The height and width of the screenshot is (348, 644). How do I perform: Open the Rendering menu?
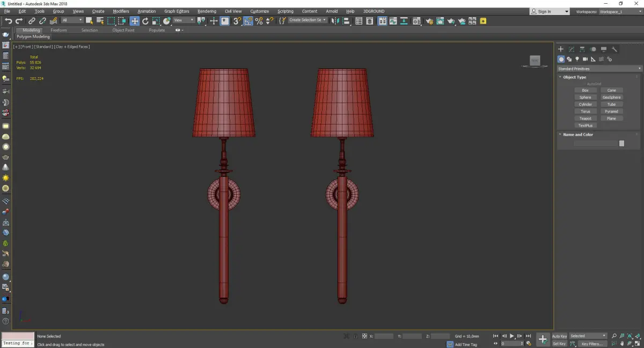tap(207, 11)
